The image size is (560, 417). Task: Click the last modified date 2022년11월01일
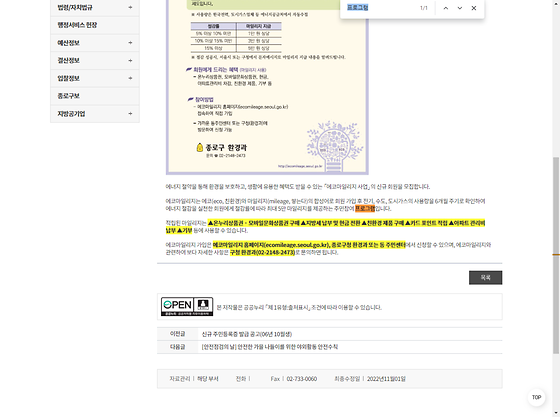(386, 379)
